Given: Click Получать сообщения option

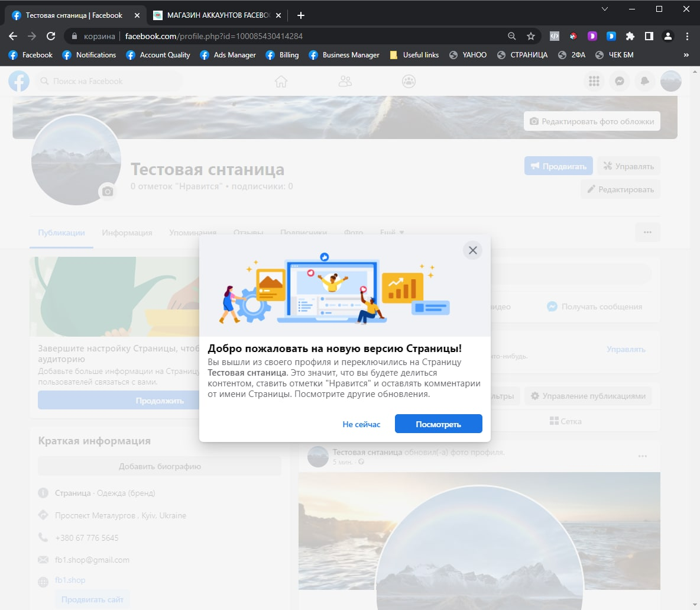Looking at the screenshot, I should (595, 306).
